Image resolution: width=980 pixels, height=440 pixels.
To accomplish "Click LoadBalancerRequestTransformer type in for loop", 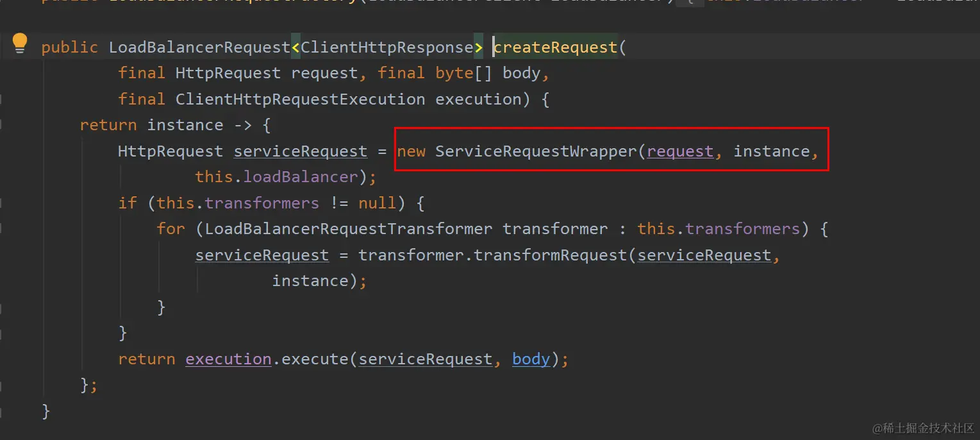I will coord(349,229).
